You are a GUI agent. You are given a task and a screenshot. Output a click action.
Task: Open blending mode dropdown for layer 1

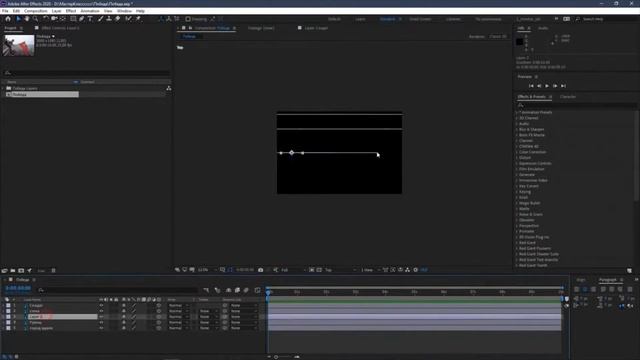tap(178, 305)
